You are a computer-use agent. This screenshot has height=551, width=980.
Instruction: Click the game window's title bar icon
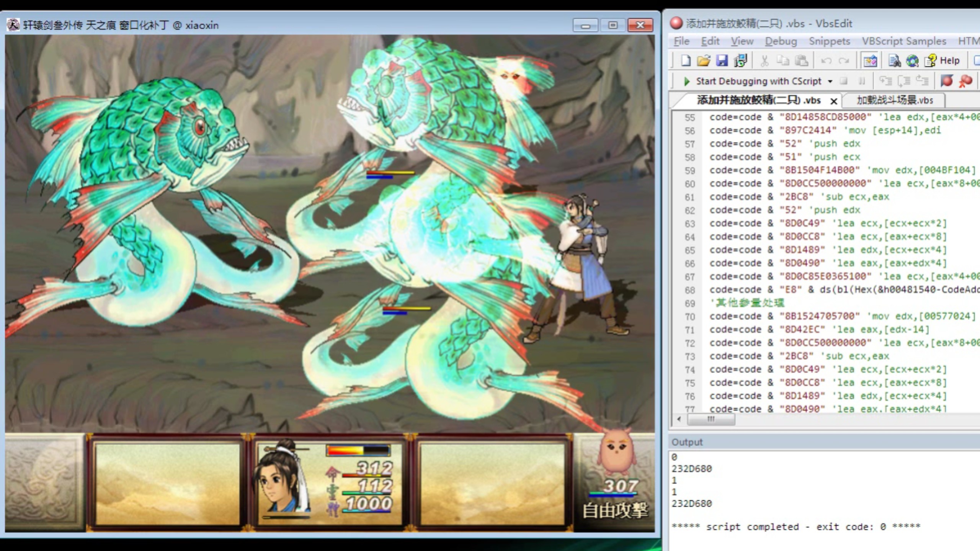click(13, 25)
